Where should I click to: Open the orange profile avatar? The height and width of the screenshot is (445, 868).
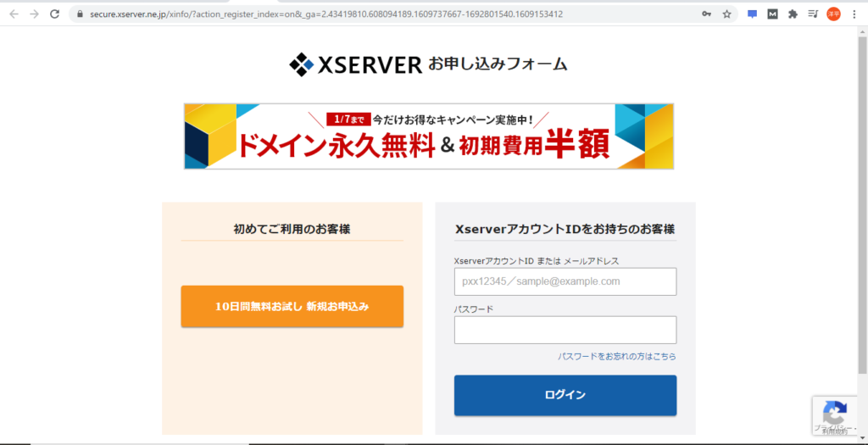coord(833,14)
